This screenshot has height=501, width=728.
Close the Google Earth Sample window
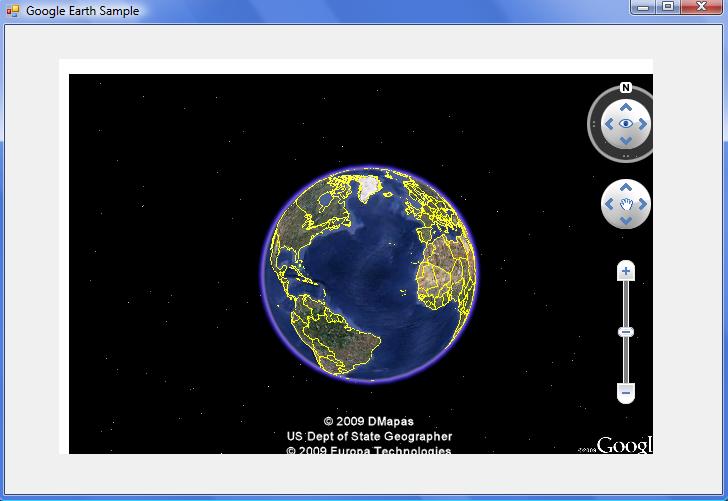(x=702, y=7)
